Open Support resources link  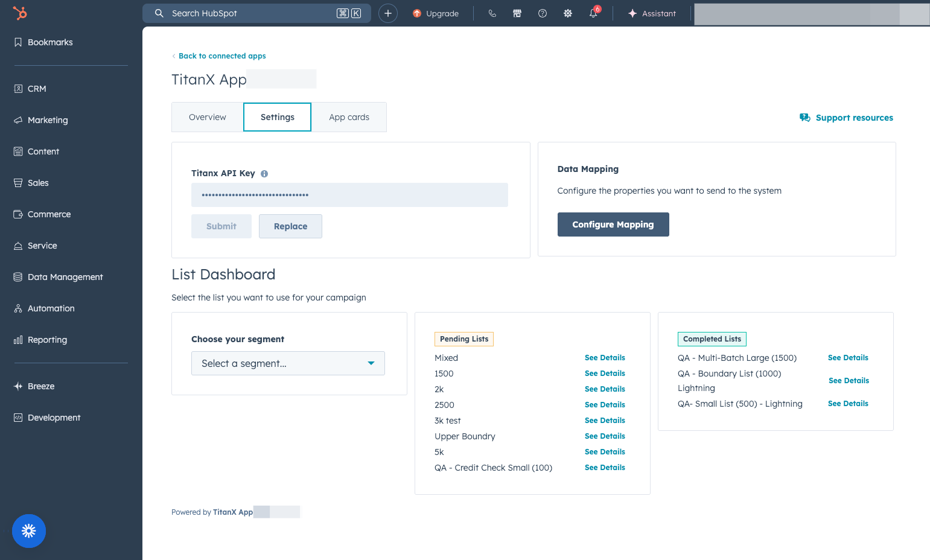[x=846, y=118]
